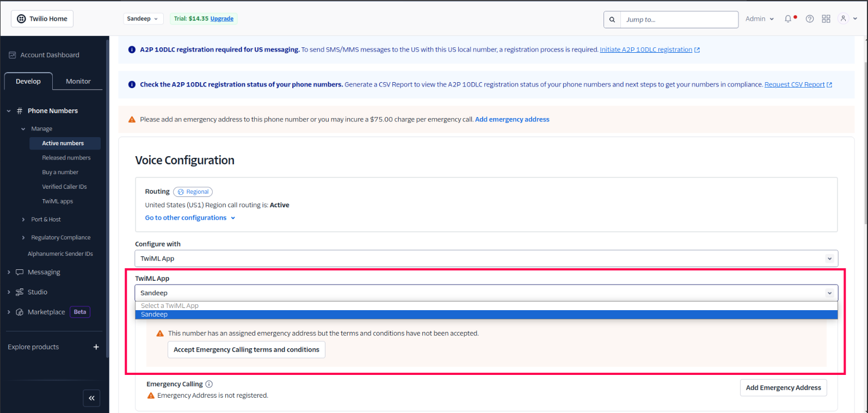This screenshot has width=868, height=413.
Task: Collapse the Manage submenu chevron
Action: click(x=23, y=129)
